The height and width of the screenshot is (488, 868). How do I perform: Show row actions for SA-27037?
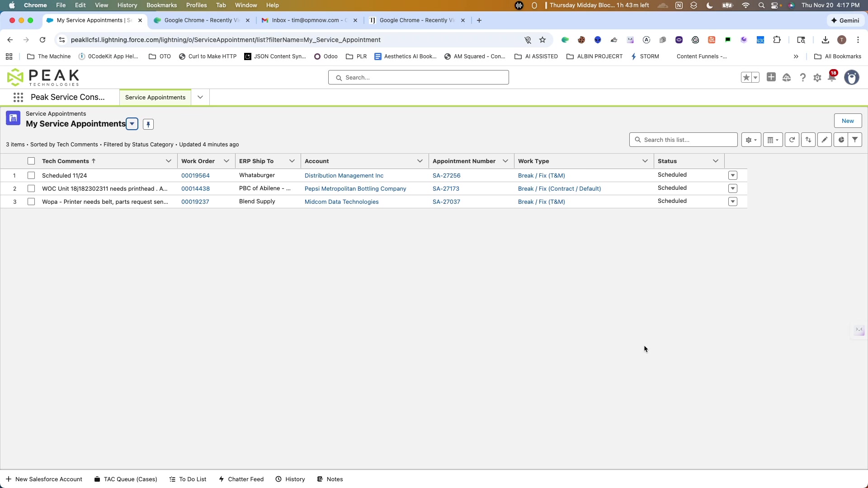[733, 202]
